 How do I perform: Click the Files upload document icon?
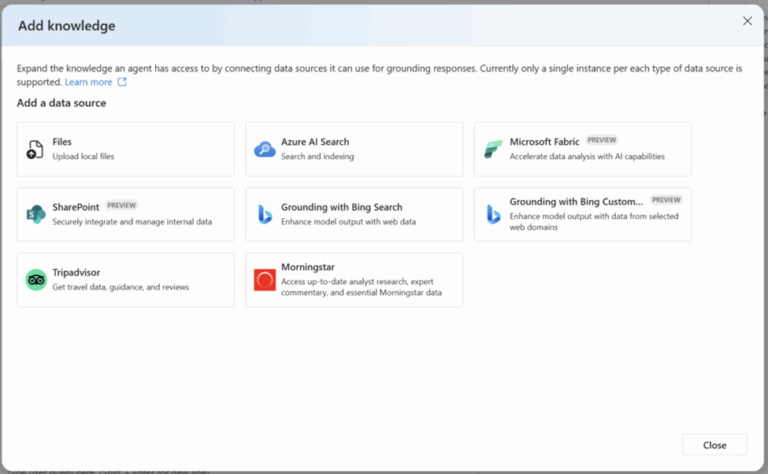35,149
